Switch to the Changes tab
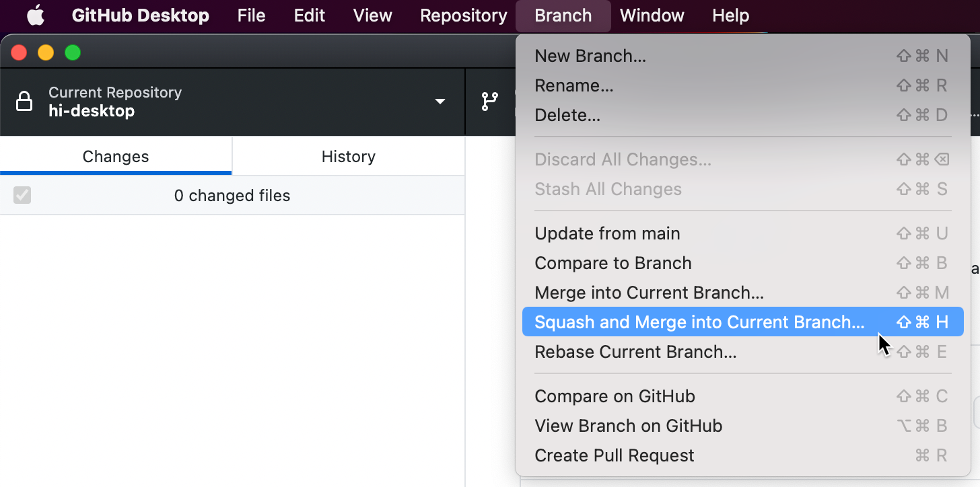Viewport: 980px width, 487px height. pos(115,156)
